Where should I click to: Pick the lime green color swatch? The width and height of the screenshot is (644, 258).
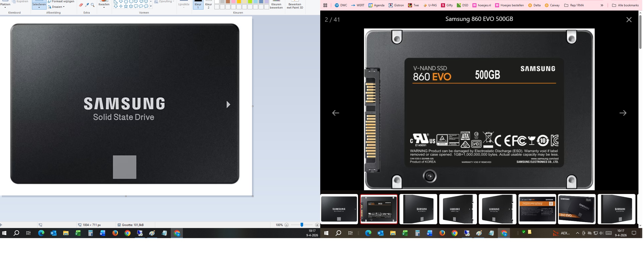click(250, 2)
